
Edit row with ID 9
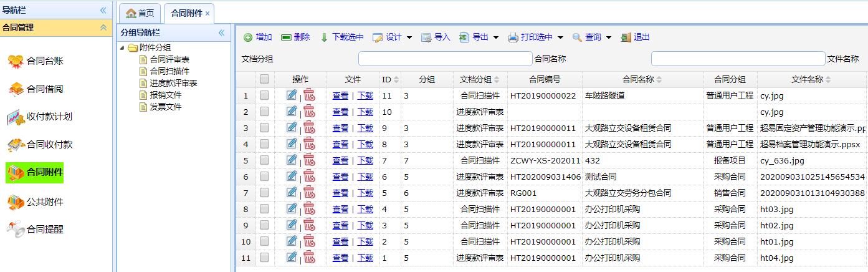292,127
